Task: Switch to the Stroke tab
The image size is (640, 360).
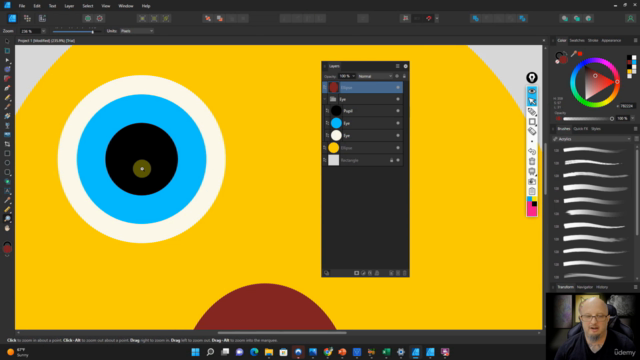Action: click(593, 40)
